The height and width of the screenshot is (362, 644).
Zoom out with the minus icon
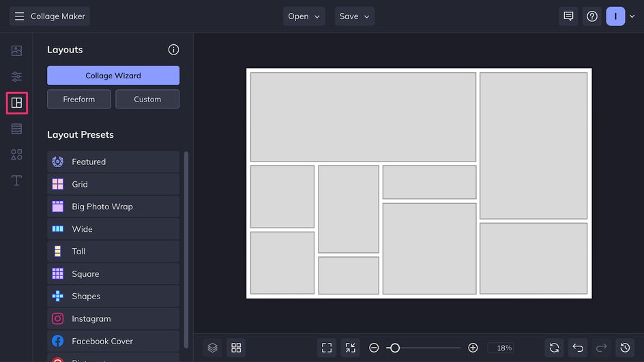coord(374,348)
